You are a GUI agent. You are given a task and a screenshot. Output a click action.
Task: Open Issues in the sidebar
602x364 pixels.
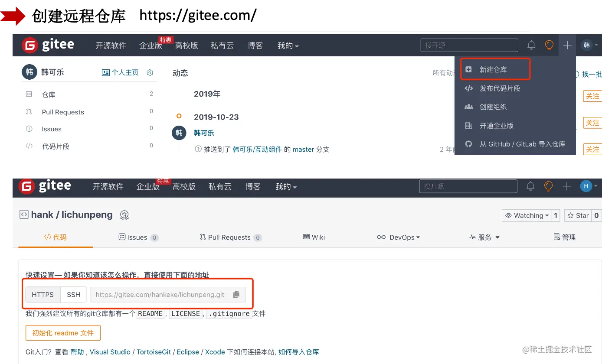(x=52, y=129)
